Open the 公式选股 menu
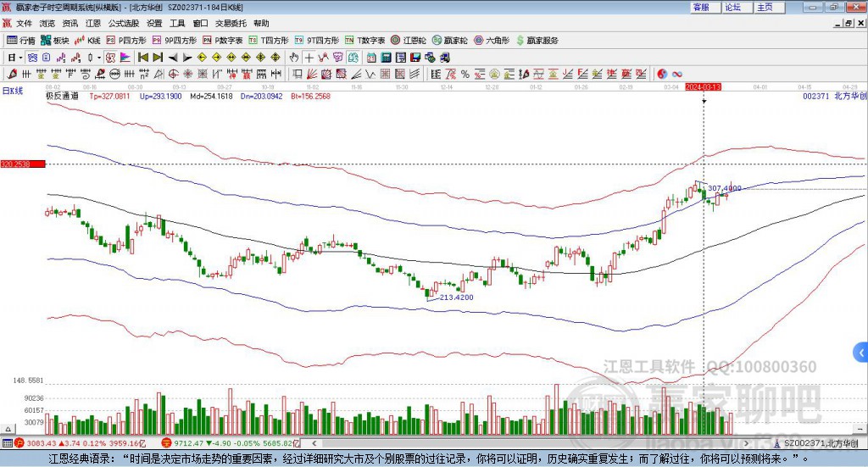The width and height of the screenshot is (868, 467). (124, 23)
